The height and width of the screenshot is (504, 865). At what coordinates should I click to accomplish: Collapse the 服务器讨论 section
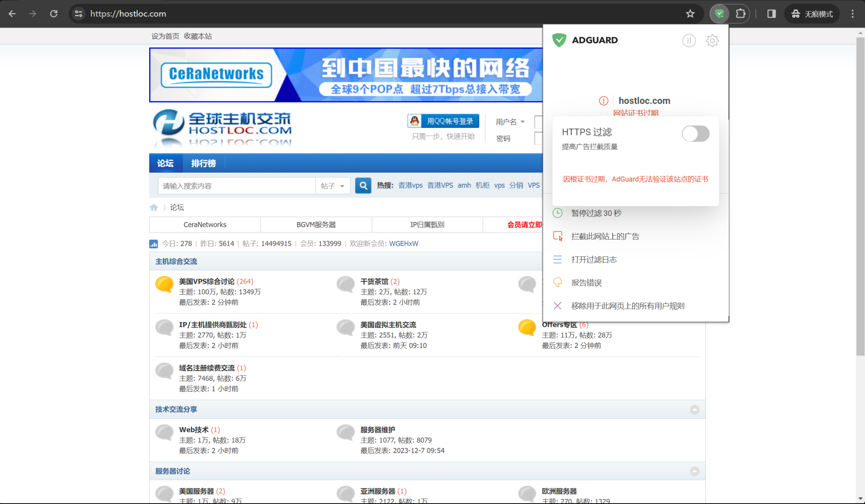695,471
